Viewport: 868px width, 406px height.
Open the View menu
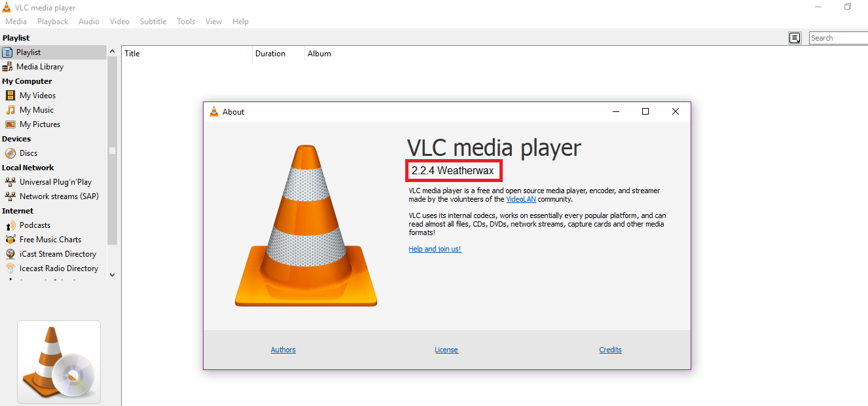[x=213, y=22]
